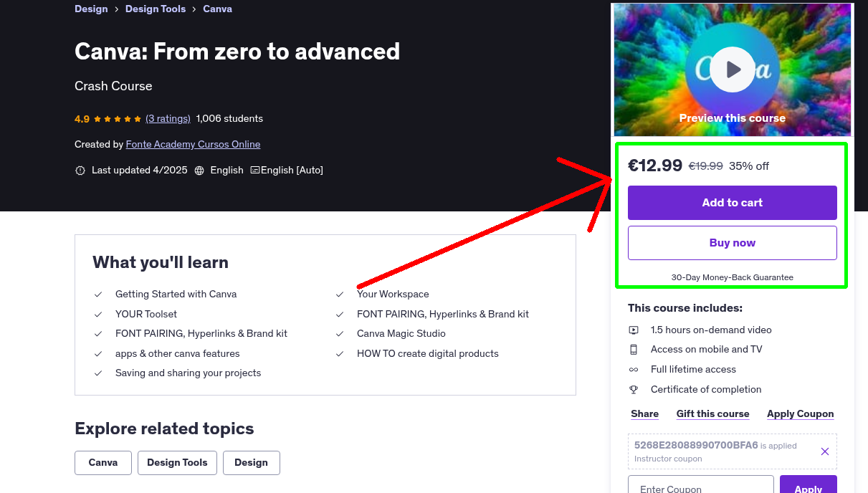Open the Canva breadcrumb link
This screenshot has width=868, height=493.
(x=217, y=9)
